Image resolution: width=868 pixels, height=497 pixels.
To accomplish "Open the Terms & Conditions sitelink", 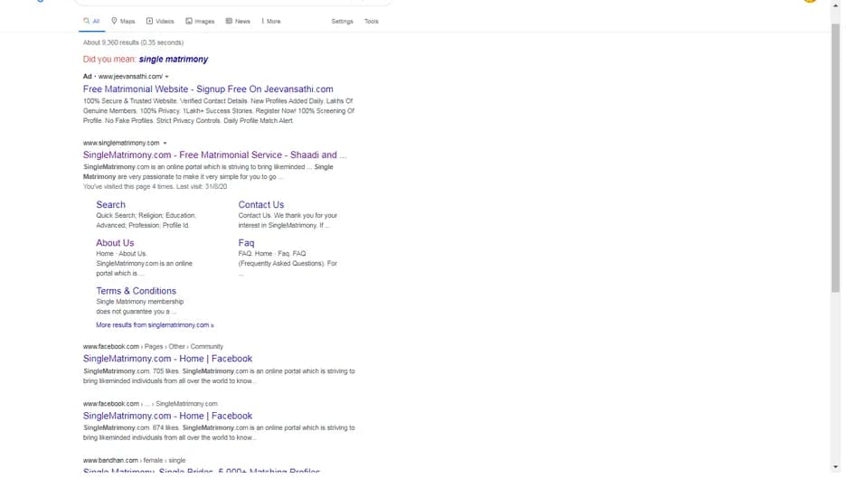I will click(136, 291).
